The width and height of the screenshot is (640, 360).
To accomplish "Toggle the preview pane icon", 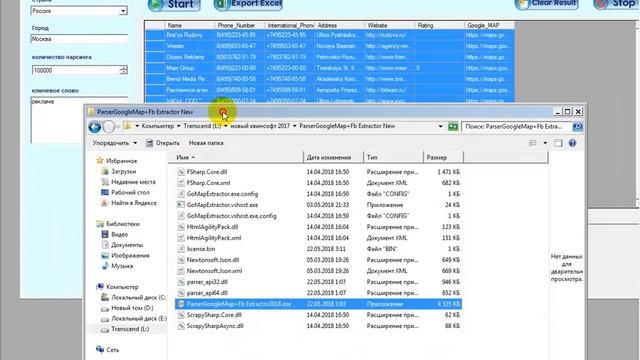I will 558,143.
